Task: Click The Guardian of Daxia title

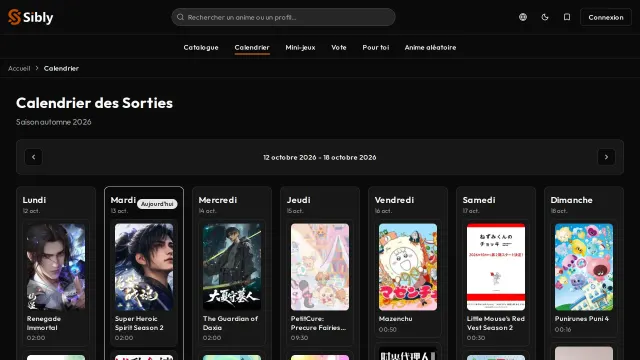Action: (x=230, y=323)
